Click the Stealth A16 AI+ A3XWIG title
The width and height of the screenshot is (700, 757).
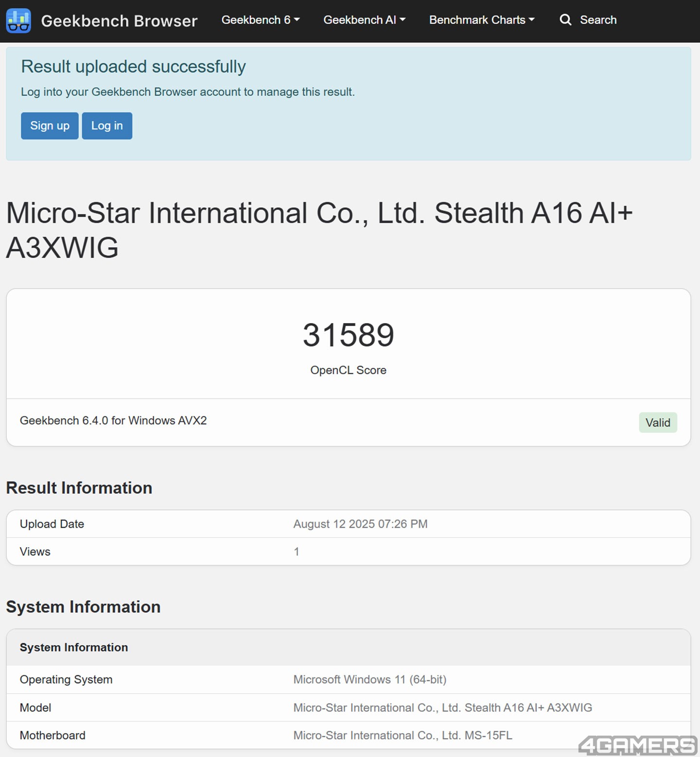pyautogui.click(x=319, y=230)
